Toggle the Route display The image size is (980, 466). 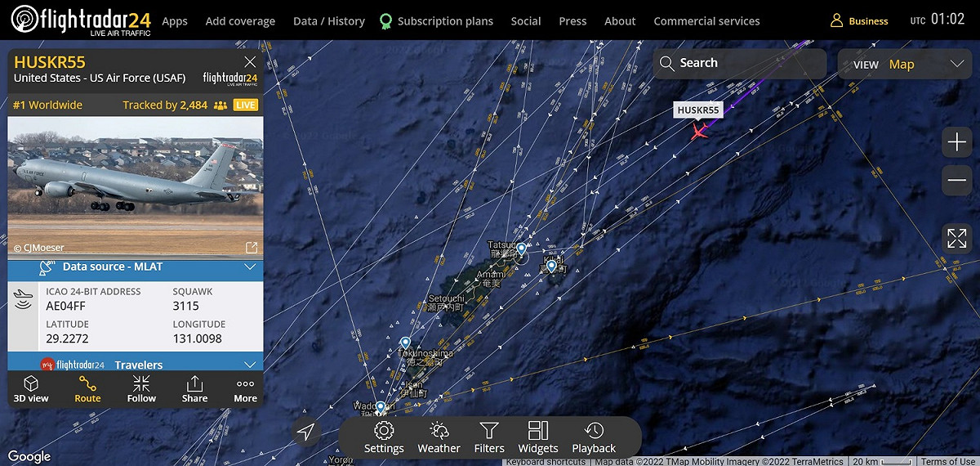click(87, 389)
